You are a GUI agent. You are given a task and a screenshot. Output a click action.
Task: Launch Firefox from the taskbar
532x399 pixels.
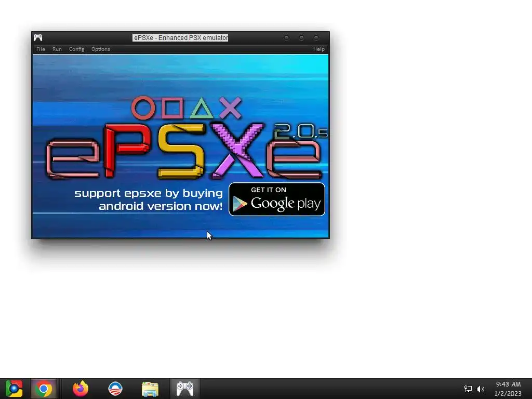pyautogui.click(x=81, y=389)
